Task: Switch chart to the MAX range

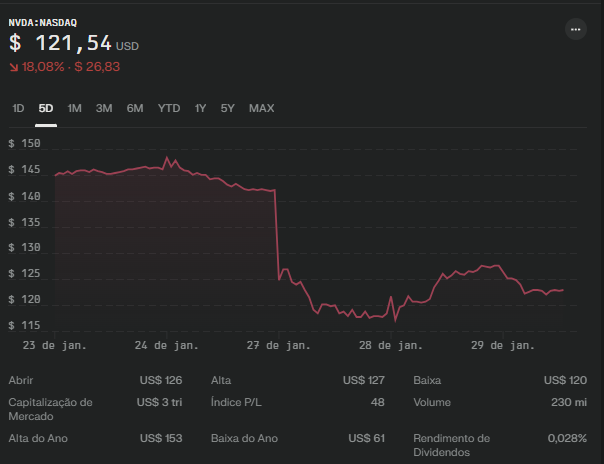Action: 262,109
